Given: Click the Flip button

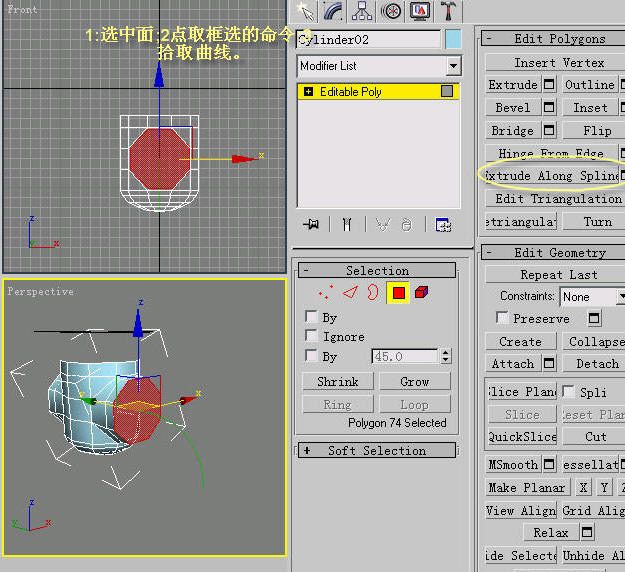Looking at the screenshot, I should tap(594, 130).
